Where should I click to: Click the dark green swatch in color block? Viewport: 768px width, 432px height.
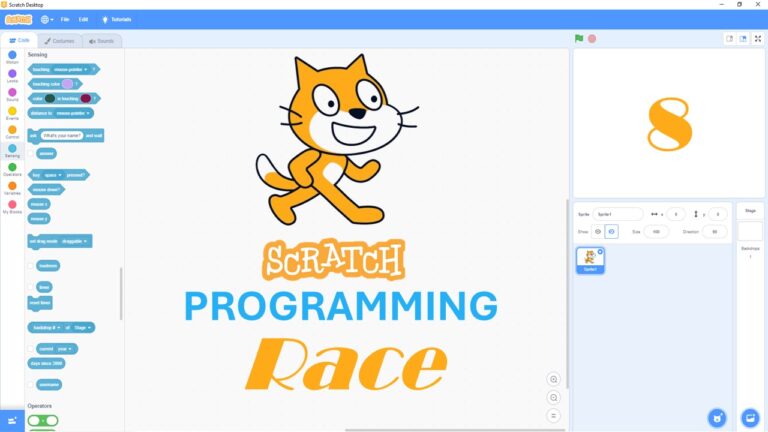pyautogui.click(x=49, y=98)
